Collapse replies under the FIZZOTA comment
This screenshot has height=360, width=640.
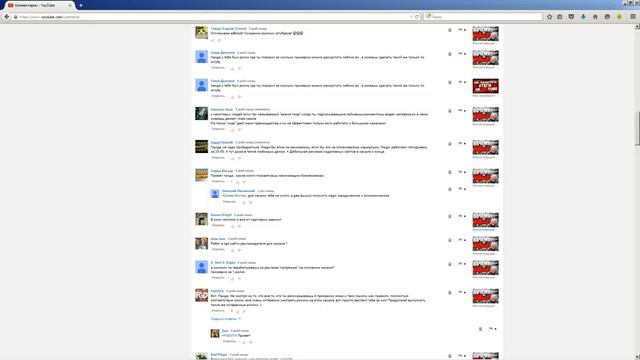(226, 319)
